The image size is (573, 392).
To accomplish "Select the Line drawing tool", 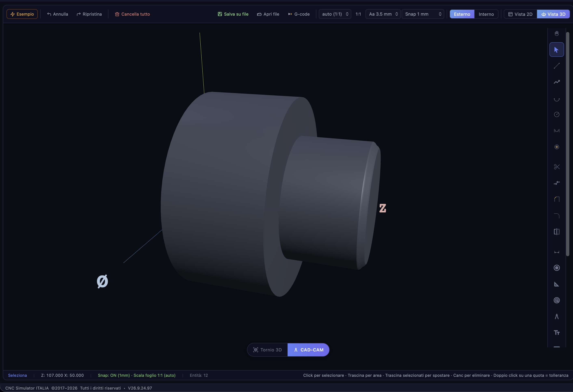I will pos(557,66).
